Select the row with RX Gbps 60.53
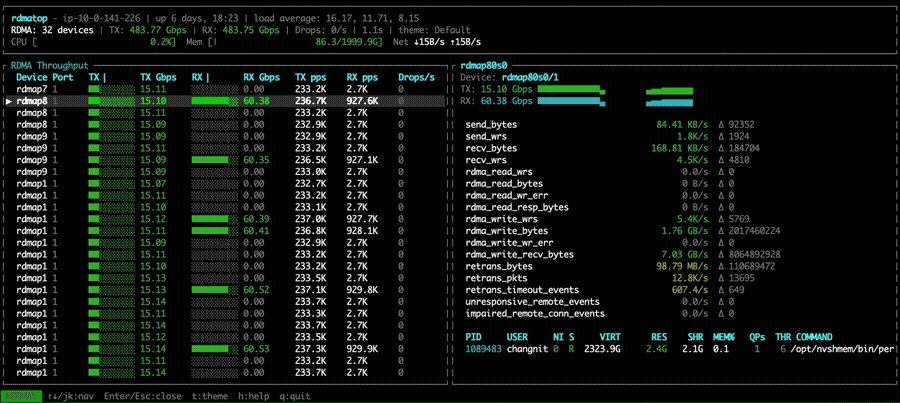 [224, 349]
